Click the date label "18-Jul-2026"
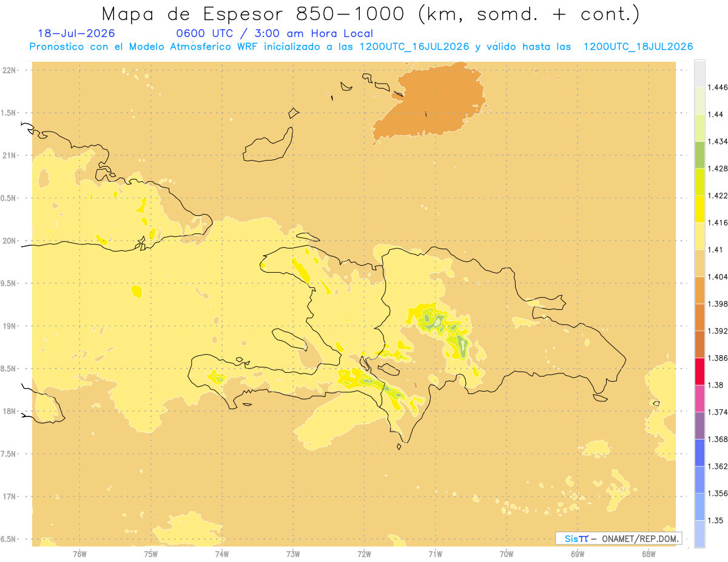Screen dimensions: 728x562 pos(76,33)
